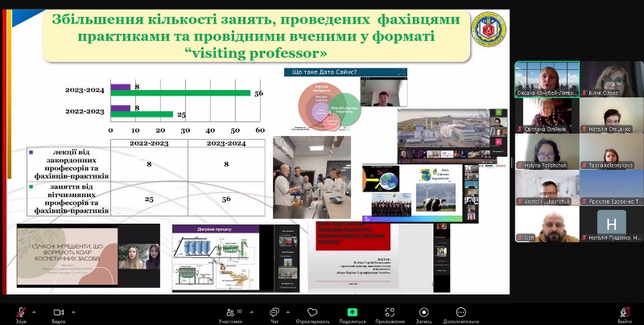Click the red 'ЛЕКТОР' lecture slide image

coord(378,257)
